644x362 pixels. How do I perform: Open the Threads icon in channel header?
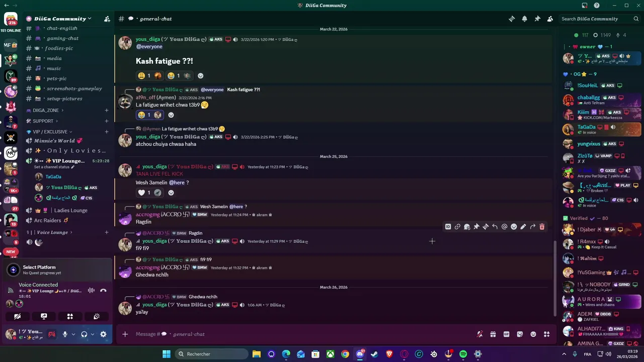click(x=512, y=19)
